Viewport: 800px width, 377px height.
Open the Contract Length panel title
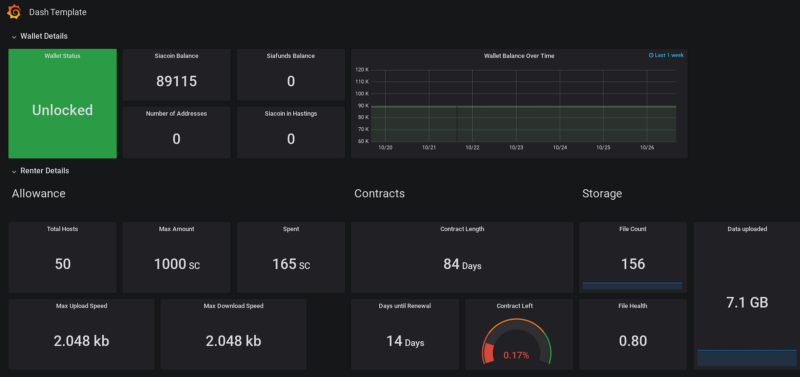(462, 229)
